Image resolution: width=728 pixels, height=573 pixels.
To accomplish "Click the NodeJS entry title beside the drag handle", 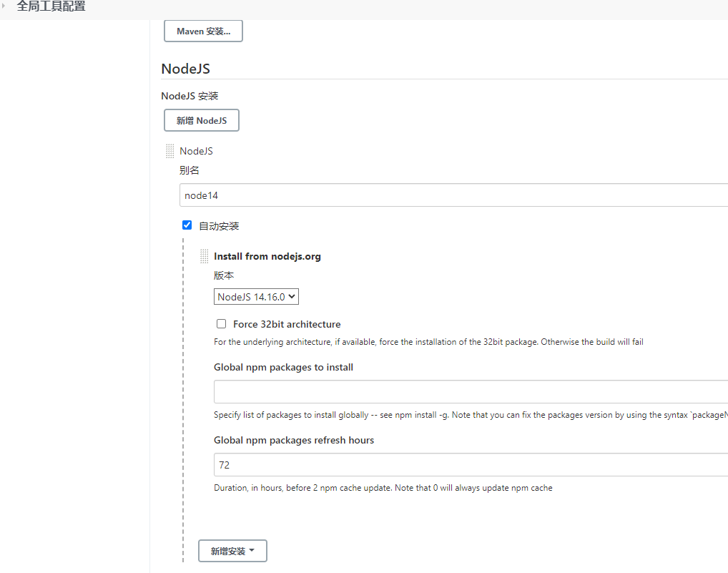I will click(197, 151).
